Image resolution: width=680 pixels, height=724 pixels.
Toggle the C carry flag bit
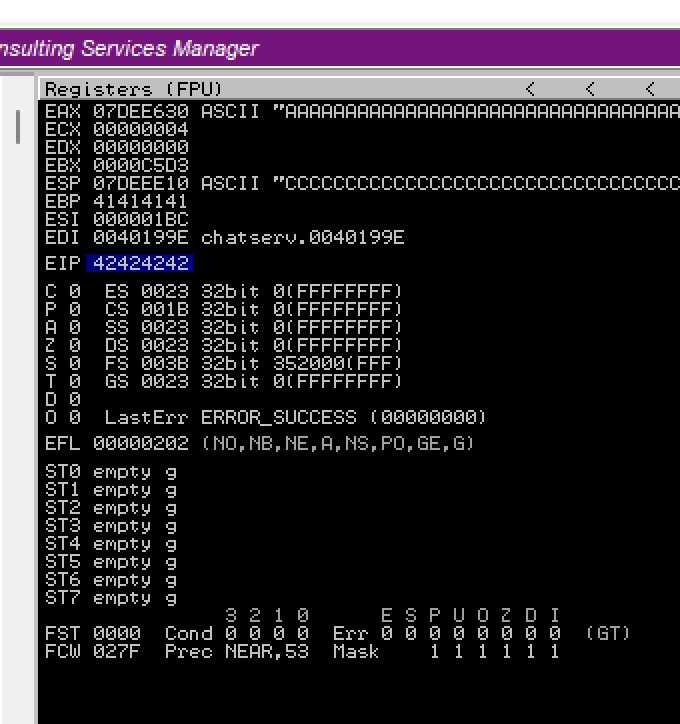tap(74, 291)
